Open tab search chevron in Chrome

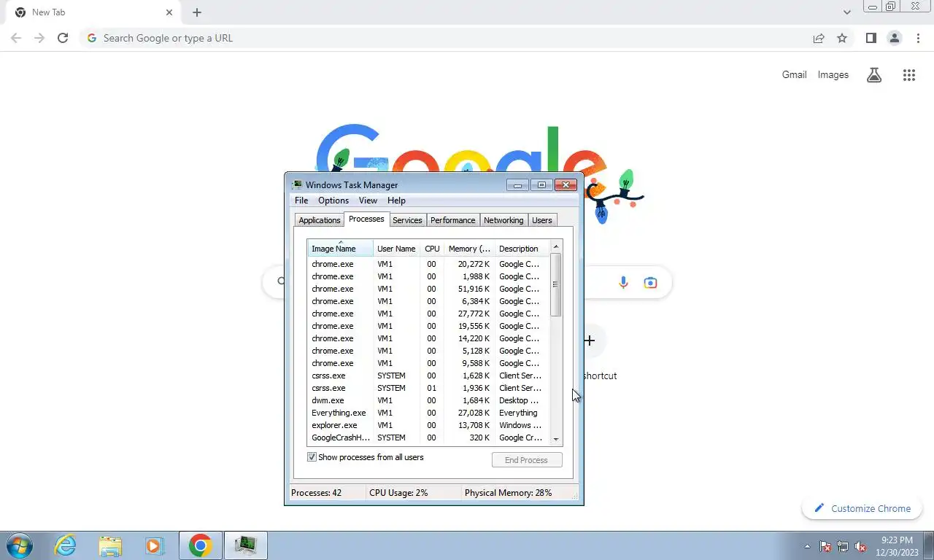tap(846, 12)
